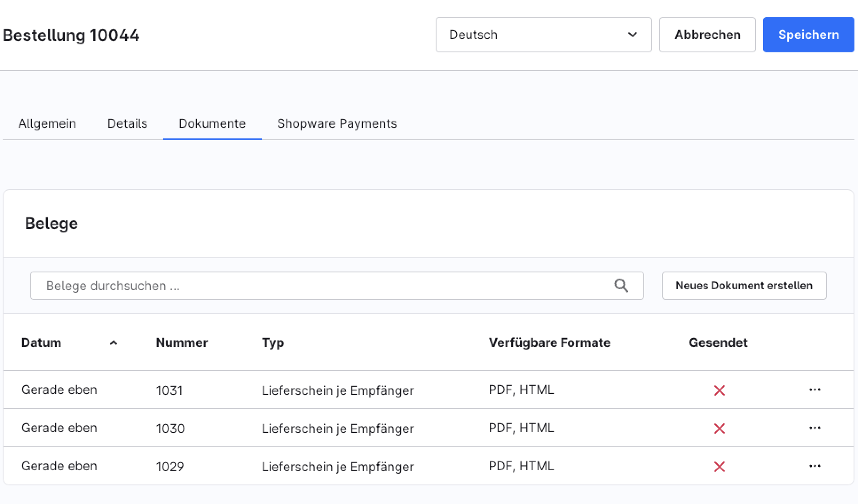858x504 pixels.
Task: Click Neues Dokument erstellen
Action: (x=744, y=286)
